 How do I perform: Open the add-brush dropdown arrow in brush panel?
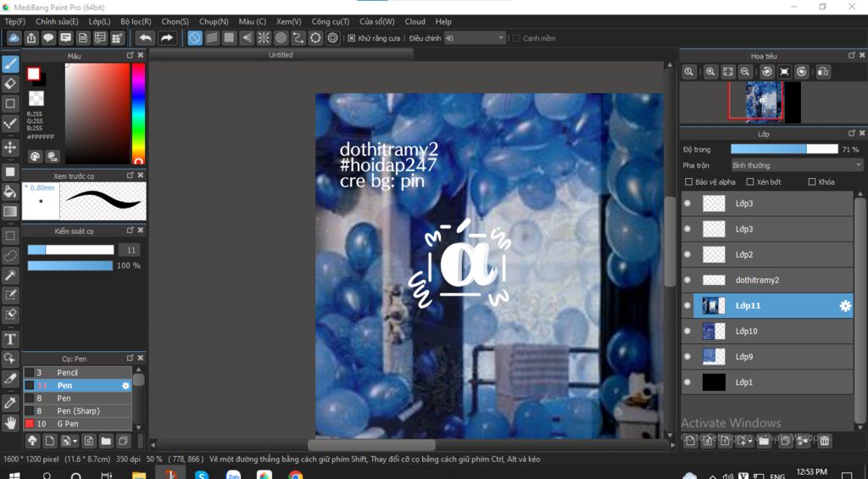pos(75,442)
